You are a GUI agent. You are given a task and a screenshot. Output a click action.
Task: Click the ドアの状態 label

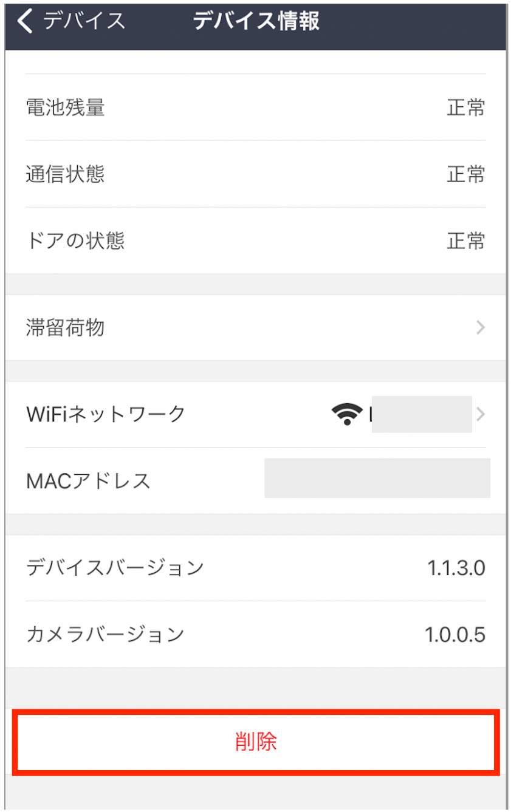tap(75, 241)
